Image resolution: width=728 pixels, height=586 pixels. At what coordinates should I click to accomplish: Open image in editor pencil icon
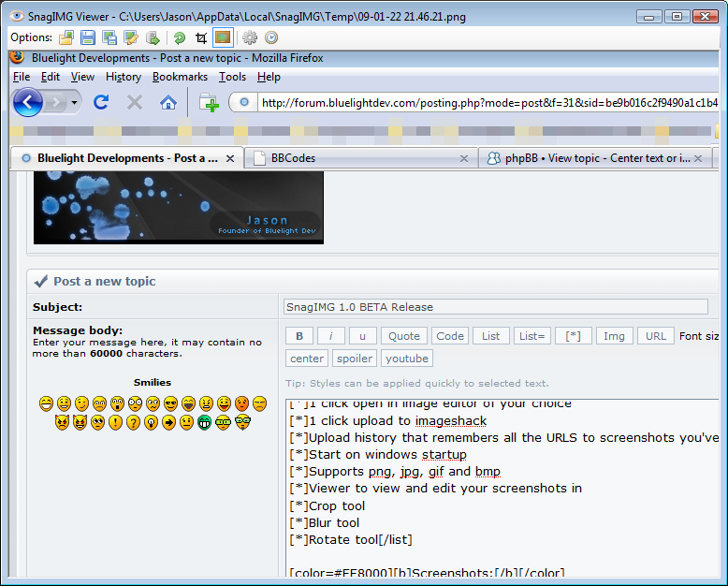131,37
